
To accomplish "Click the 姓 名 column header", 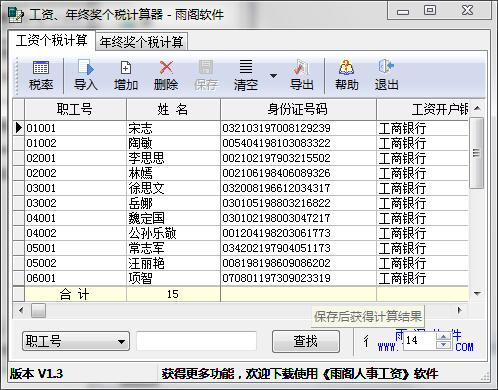I will pyautogui.click(x=173, y=109).
